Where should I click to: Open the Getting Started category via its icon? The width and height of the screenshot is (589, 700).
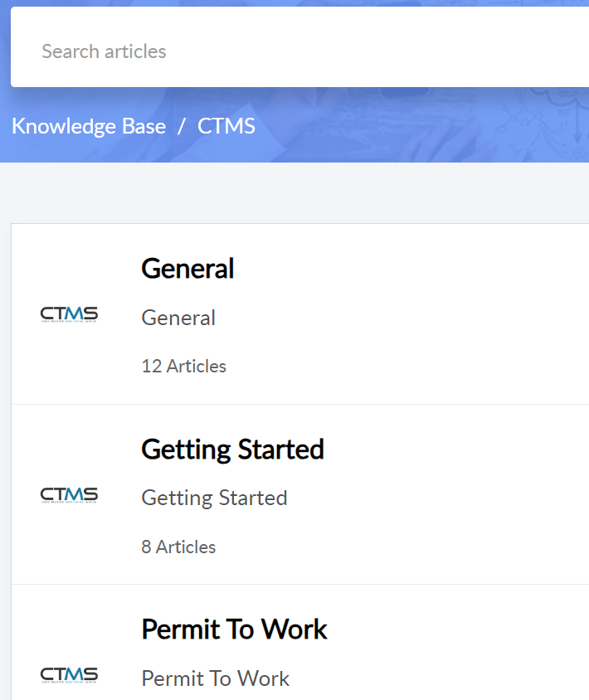[70, 493]
